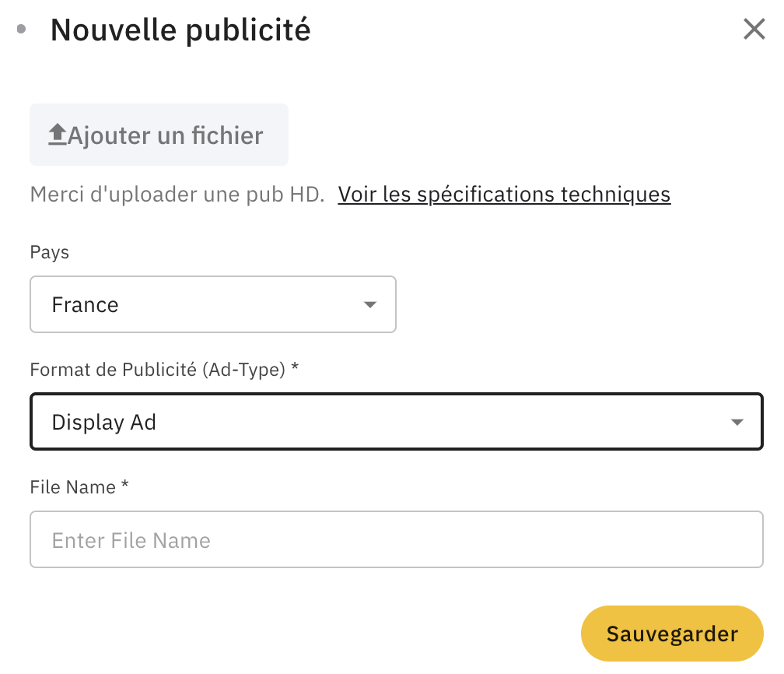The height and width of the screenshot is (674, 784).
Task: Change the selected country France
Action: pyautogui.click(x=212, y=304)
